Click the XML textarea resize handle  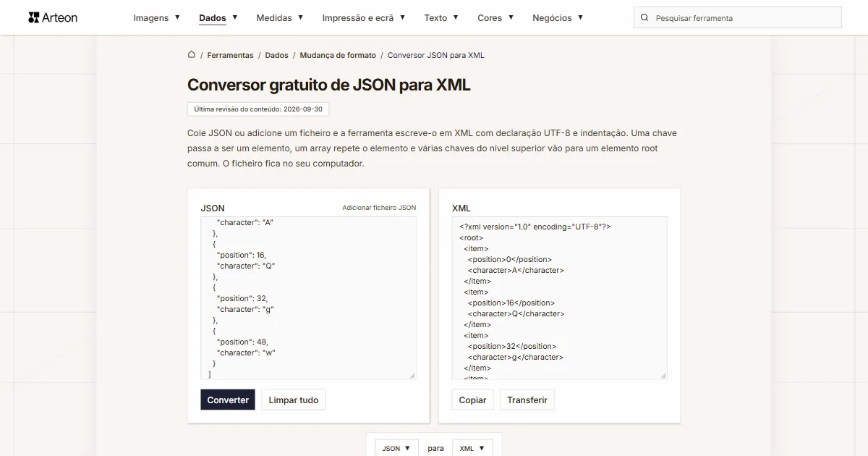point(663,376)
